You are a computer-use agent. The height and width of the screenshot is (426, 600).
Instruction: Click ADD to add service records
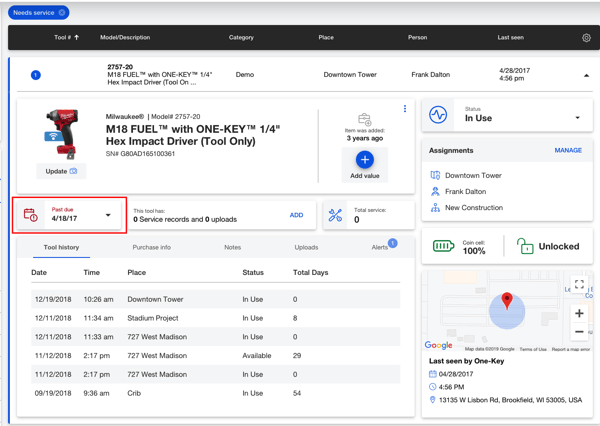(296, 215)
